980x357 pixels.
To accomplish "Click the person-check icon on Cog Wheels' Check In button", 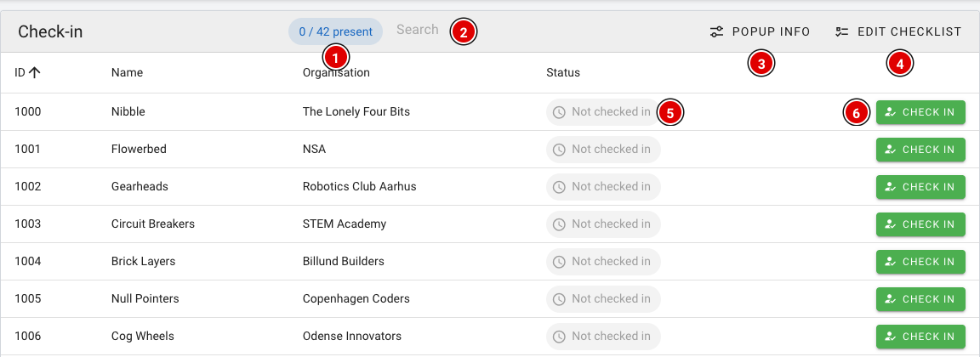I will point(892,337).
